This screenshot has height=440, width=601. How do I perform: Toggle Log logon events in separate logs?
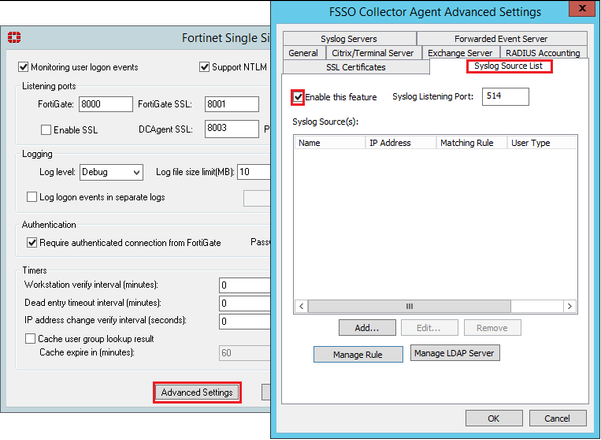pos(32,197)
